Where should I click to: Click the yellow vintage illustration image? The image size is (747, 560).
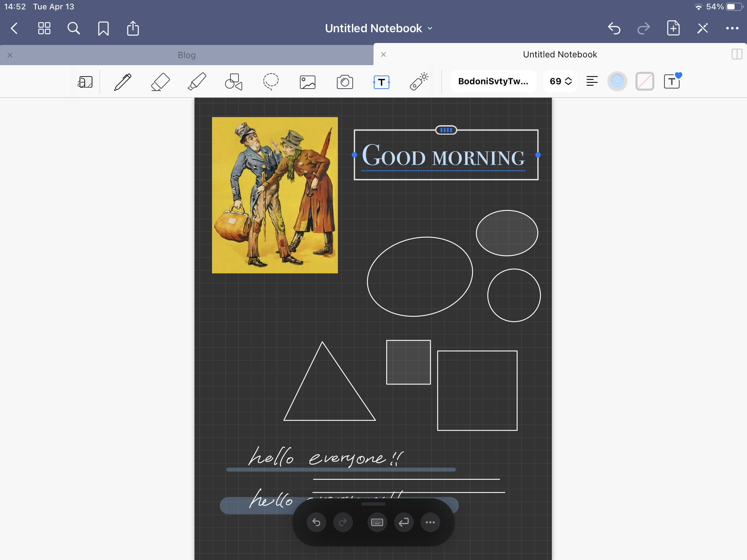click(x=274, y=195)
